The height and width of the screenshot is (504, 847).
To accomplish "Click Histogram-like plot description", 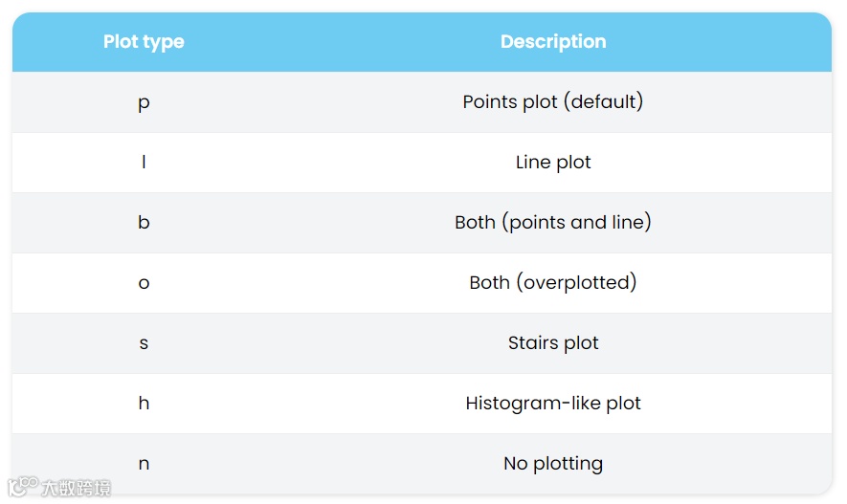I will point(553,403).
